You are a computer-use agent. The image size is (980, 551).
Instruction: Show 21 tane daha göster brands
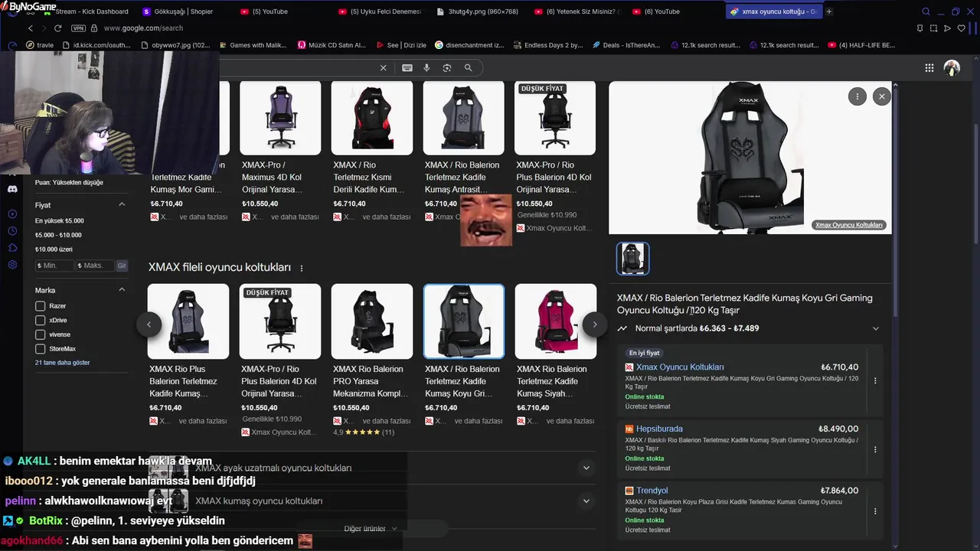tap(63, 363)
